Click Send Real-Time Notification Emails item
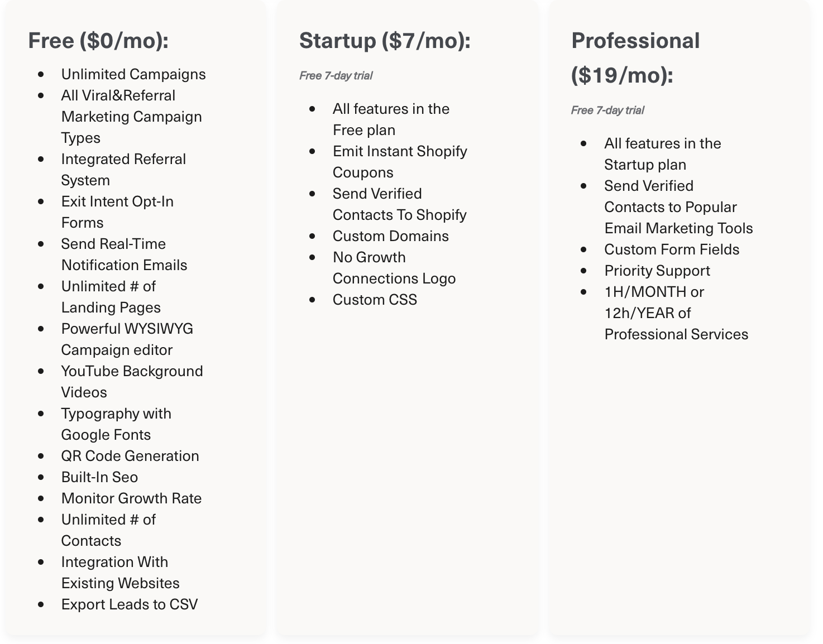The height and width of the screenshot is (644, 823). (x=124, y=254)
